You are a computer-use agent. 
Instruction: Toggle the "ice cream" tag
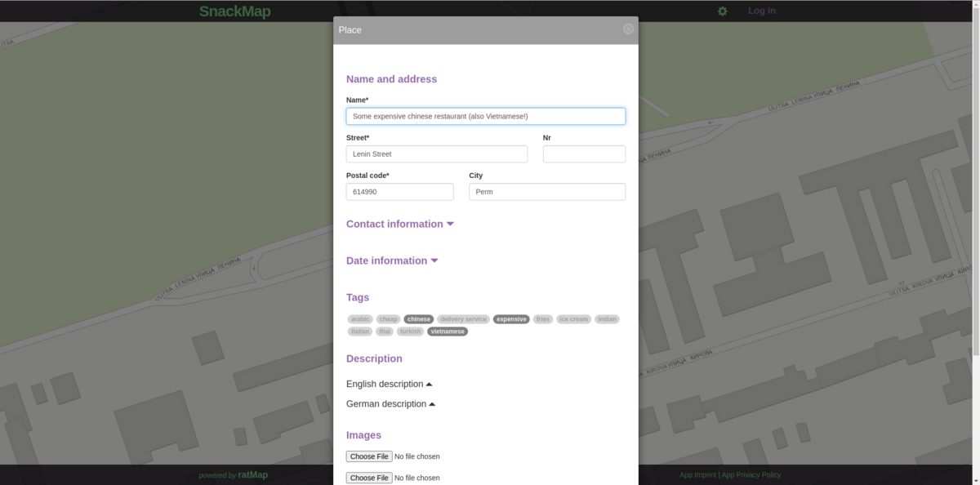point(574,319)
